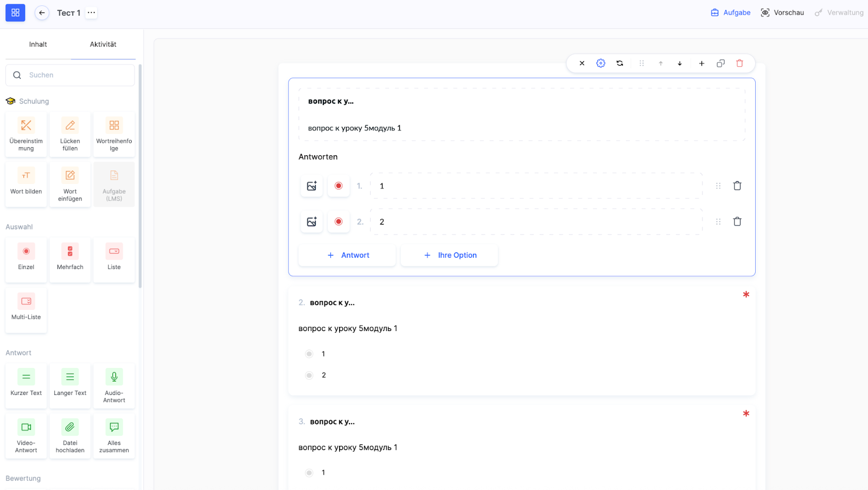Image resolution: width=868 pixels, height=490 pixels.
Task: Switch to the Inhalt tab
Action: pyautogui.click(x=38, y=44)
